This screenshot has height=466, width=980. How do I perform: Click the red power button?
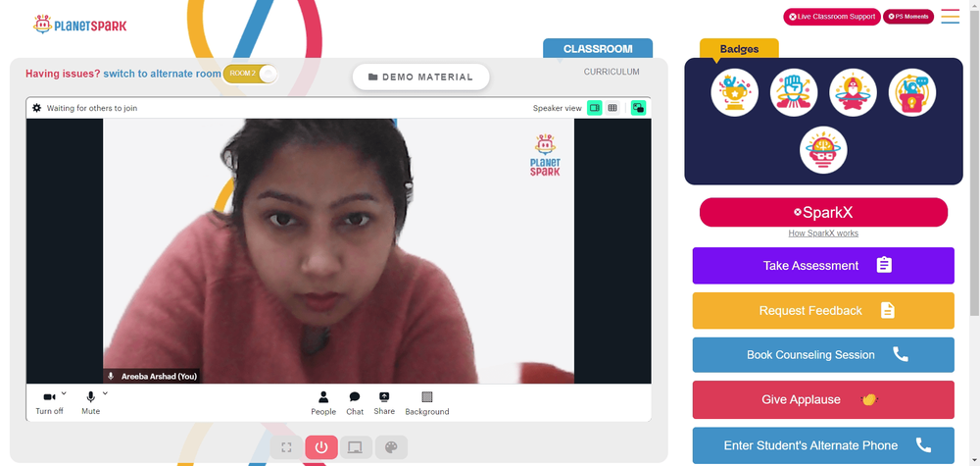click(x=321, y=447)
